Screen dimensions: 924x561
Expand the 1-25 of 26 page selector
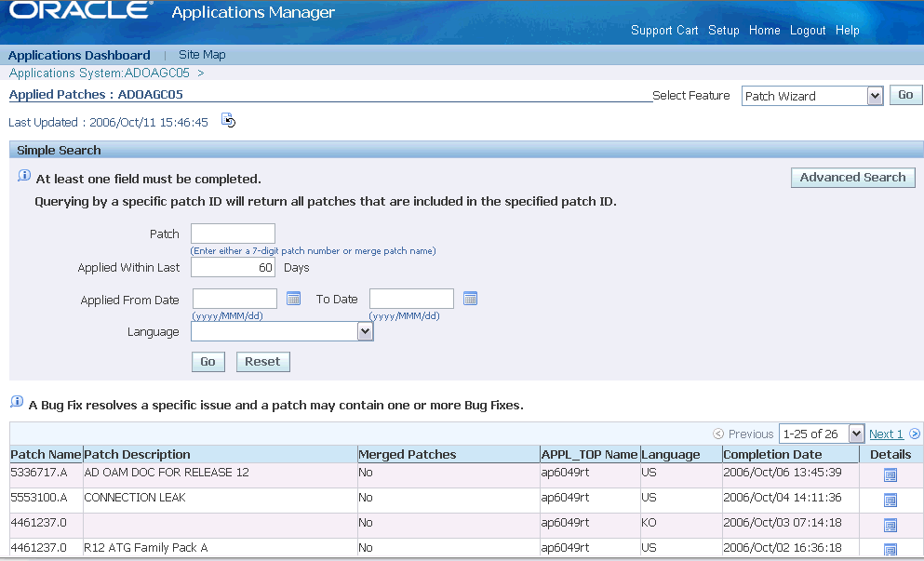(x=856, y=434)
